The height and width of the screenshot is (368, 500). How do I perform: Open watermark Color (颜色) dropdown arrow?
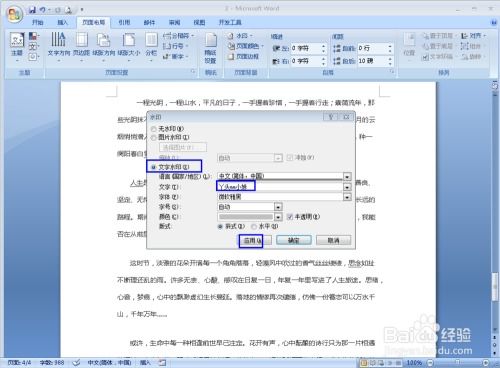278,217
